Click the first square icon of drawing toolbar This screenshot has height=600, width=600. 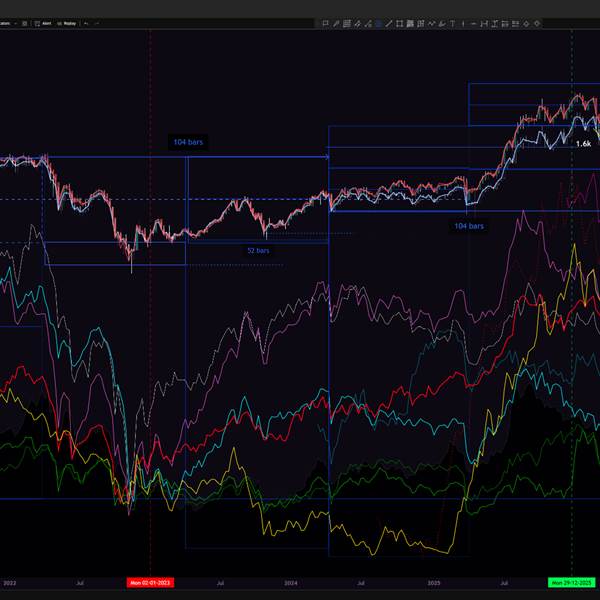[x=326, y=24]
